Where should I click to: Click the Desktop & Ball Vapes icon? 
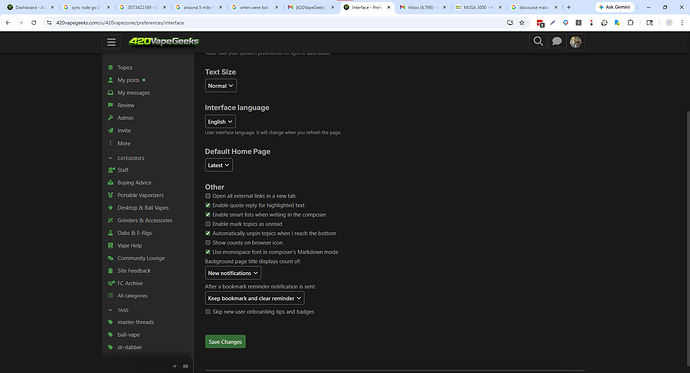110,208
